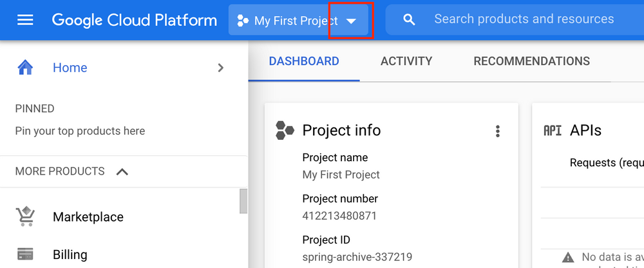Viewport: 644px width, 268px height.
Task: Open the hamburger navigation menu
Action: coord(25,20)
